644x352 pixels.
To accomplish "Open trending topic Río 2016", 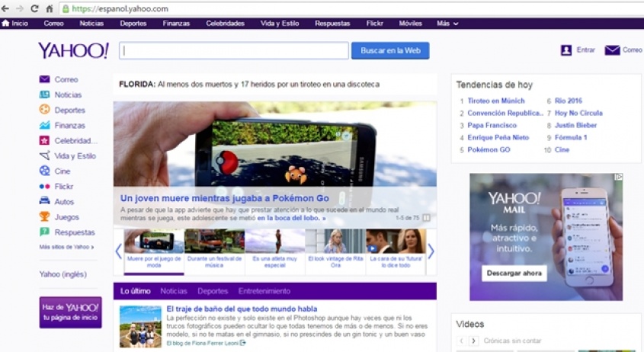I will tap(568, 101).
